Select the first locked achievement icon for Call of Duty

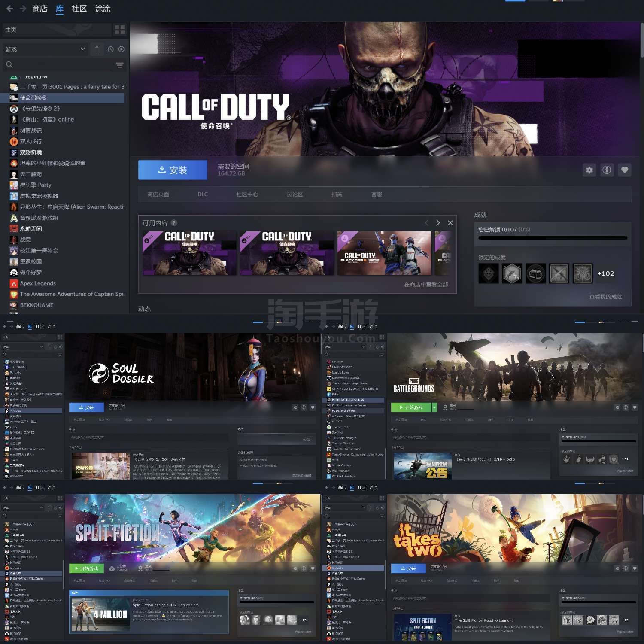(x=489, y=273)
